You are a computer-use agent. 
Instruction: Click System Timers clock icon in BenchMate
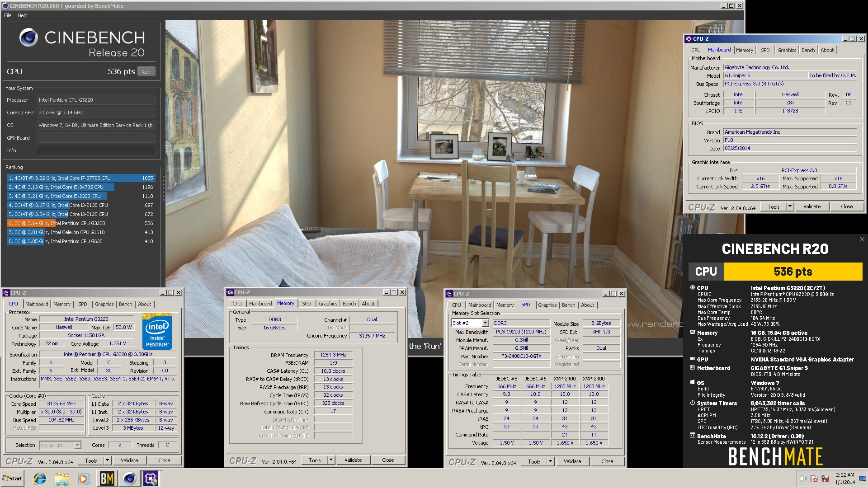(692, 403)
